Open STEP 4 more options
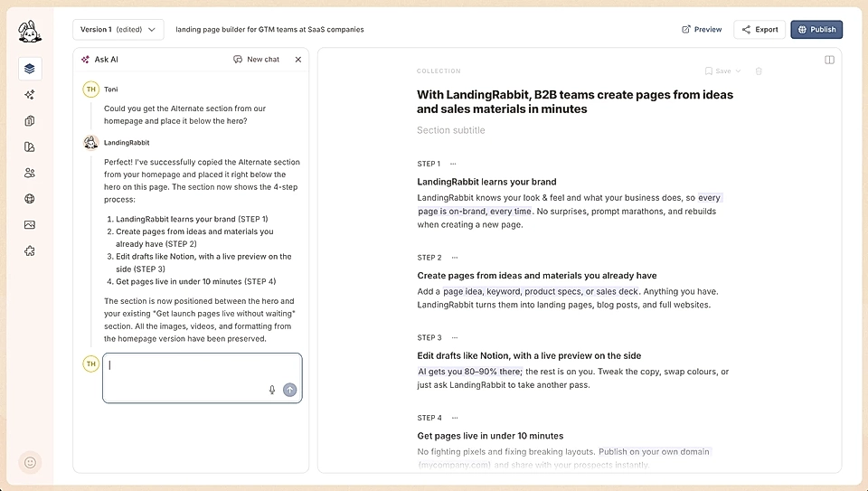The width and height of the screenshot is (868, 491). pyautogui.click(x=455, y=418)
